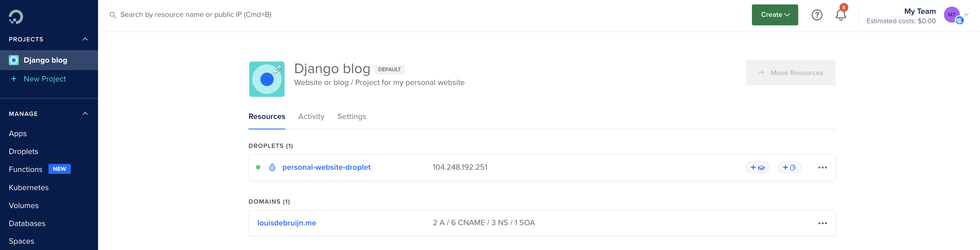The image size is (980, 250).
Task: Switch to the Settings tab
Action: (351, 117)
